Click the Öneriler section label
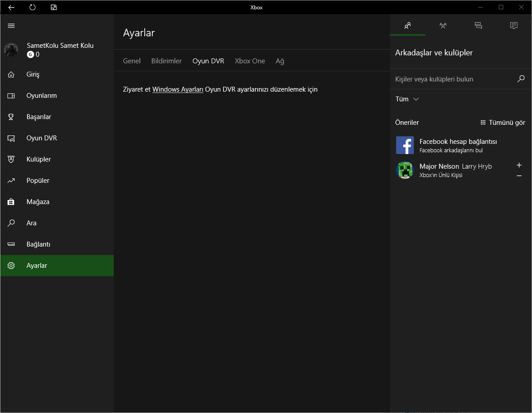Screen dimensions: 532x413 [x=407, y=123]
